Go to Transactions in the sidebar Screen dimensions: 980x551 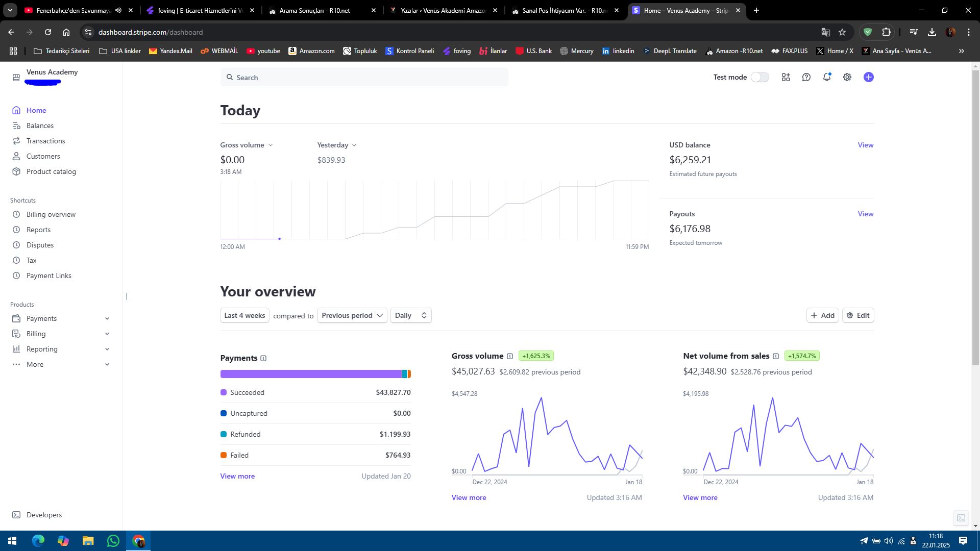[45, 141]
